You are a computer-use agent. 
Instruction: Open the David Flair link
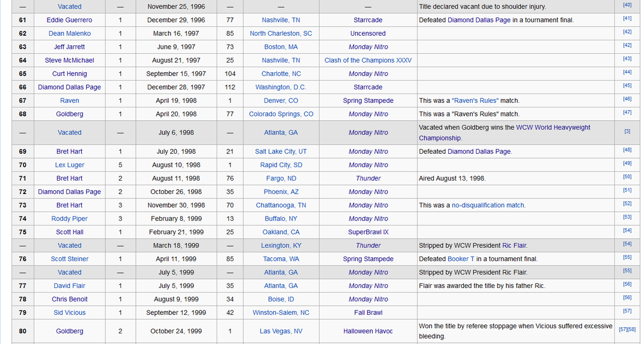point(69,286)
